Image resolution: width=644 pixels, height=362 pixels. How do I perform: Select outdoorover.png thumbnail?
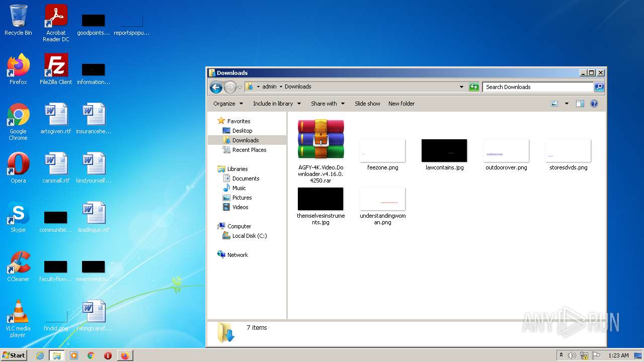tap(506, 155)
